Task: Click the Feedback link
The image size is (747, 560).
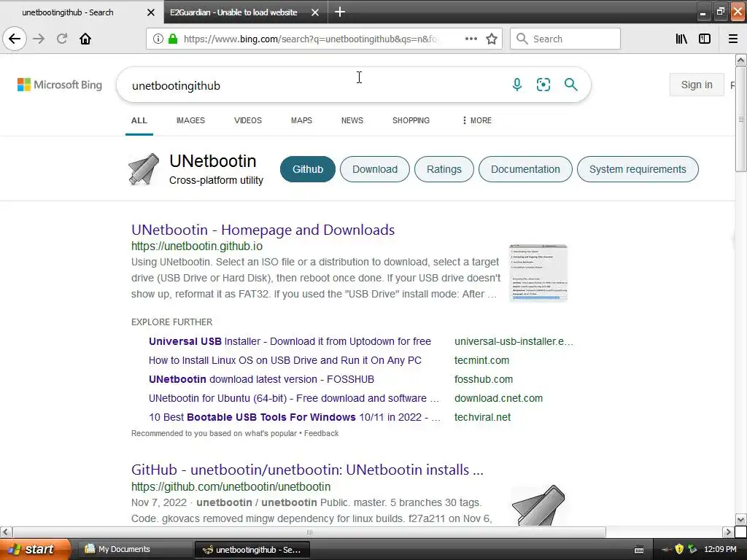Action: click(x=321, y=433)
